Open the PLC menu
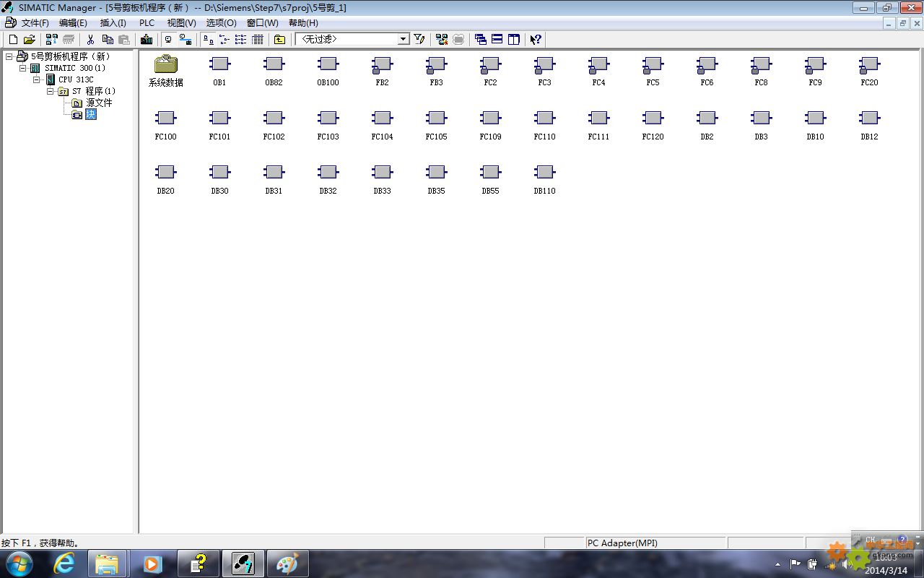The width and height of the screenshot is (924, 578). click(147, 23)
